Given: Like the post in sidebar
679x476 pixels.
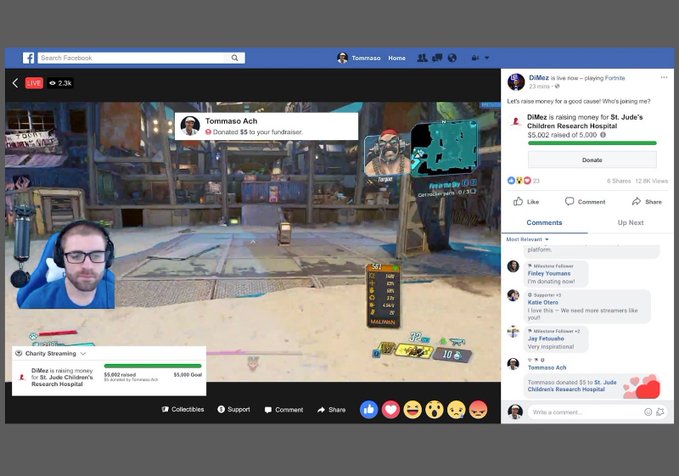Looking at the screenshot, I should pyautogui.click(x=526, y=201).
